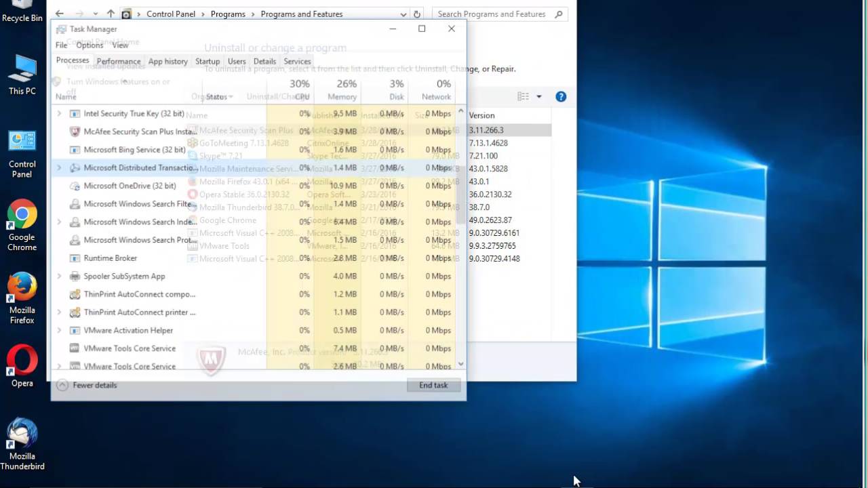Select version 7.13.1.4628 in programs list
The width and height of the screenshot is (868, 488).
pyautogui.click(x=488, y=143)
